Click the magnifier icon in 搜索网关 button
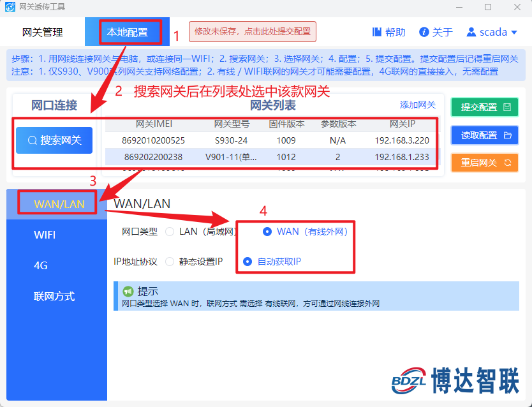532x407 pixels. [x=33, y=140]
